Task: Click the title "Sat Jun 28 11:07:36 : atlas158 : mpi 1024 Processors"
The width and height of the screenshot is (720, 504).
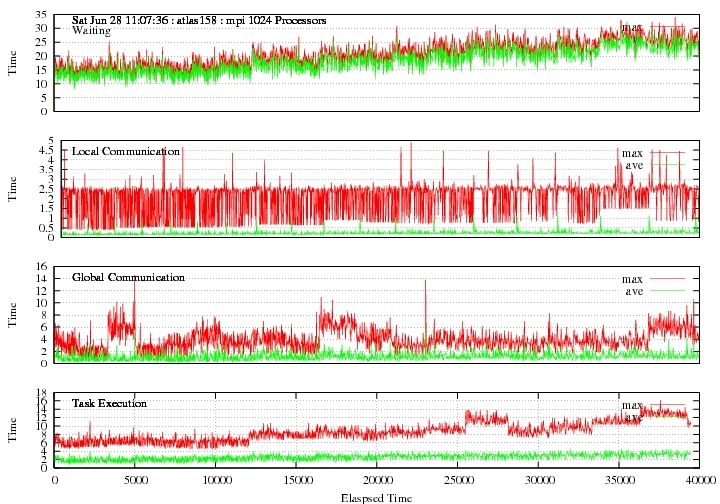Action: (x=199, y=21)
